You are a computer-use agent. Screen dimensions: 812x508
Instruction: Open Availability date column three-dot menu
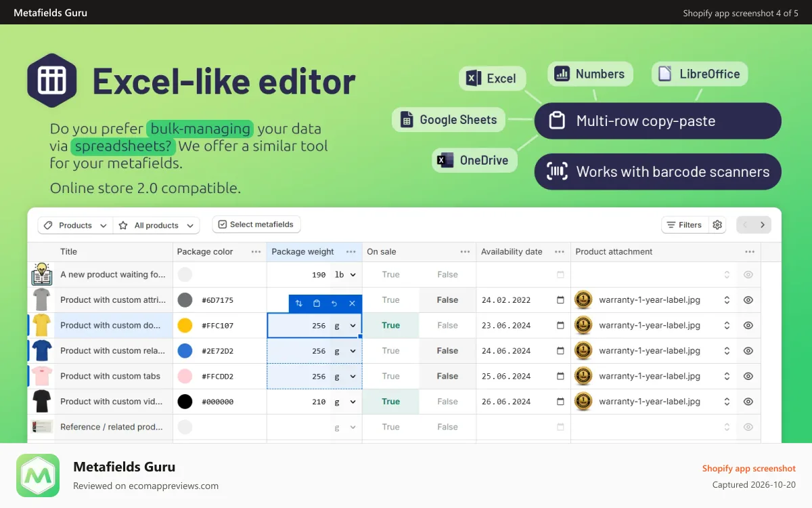[x=560, y=252]
